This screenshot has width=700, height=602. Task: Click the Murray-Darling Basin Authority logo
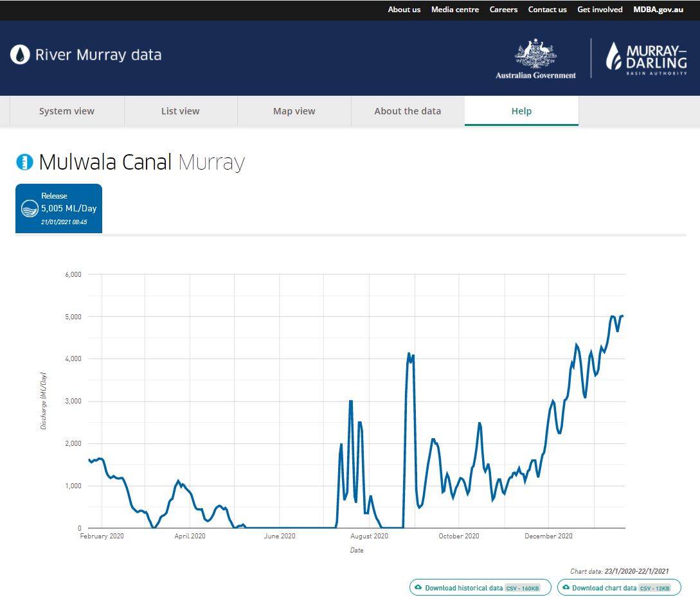pos(646,58)
